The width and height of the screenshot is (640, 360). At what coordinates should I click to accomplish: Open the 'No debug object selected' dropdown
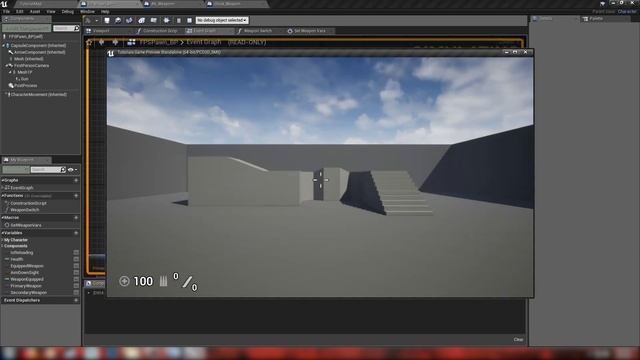pos(222,20)
